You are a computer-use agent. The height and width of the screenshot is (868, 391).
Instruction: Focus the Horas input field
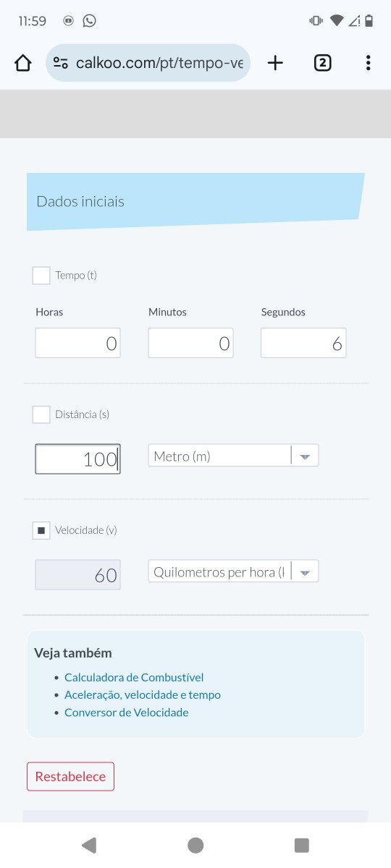[x=77, y=343]
